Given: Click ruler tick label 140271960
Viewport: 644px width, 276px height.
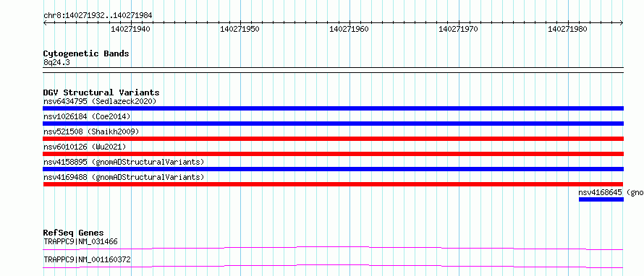Looking at the screenshot, I should click(x=349, y=30).
